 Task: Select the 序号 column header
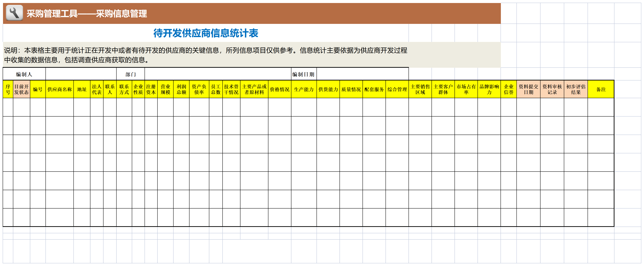coord(8,89)
